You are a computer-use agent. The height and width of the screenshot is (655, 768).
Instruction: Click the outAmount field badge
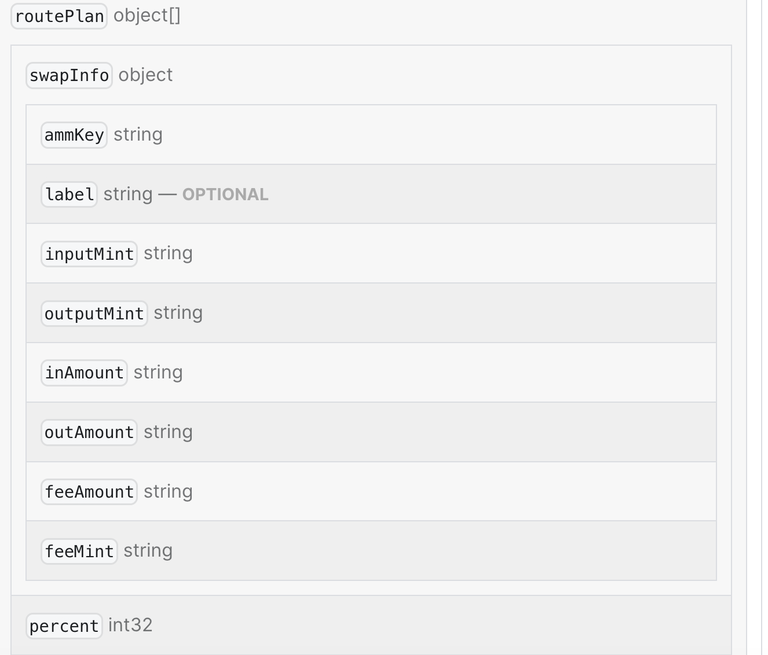pyautogui.click(x=89, y=433)
